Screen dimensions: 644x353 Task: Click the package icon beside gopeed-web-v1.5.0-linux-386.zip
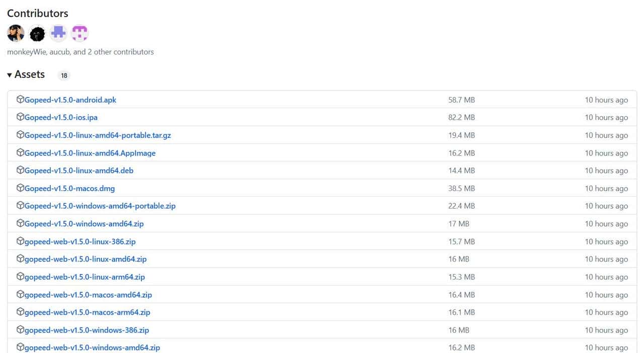20,241
